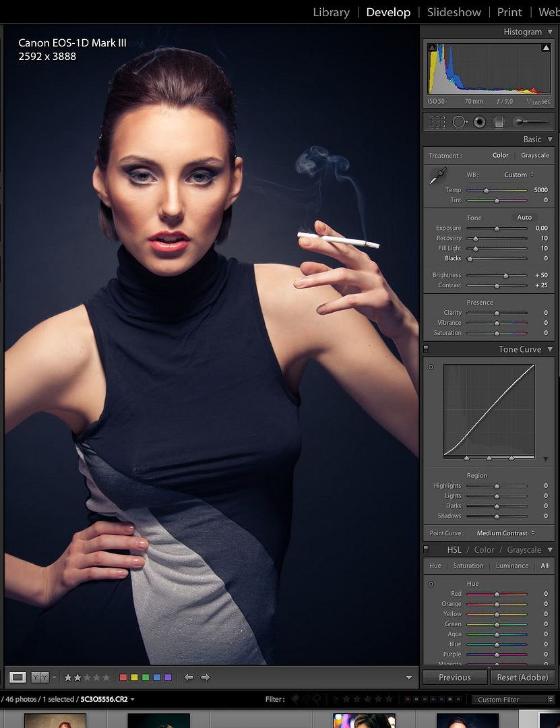
Task: Switch HSL panel to Hue tab
Action: (435, 566)
